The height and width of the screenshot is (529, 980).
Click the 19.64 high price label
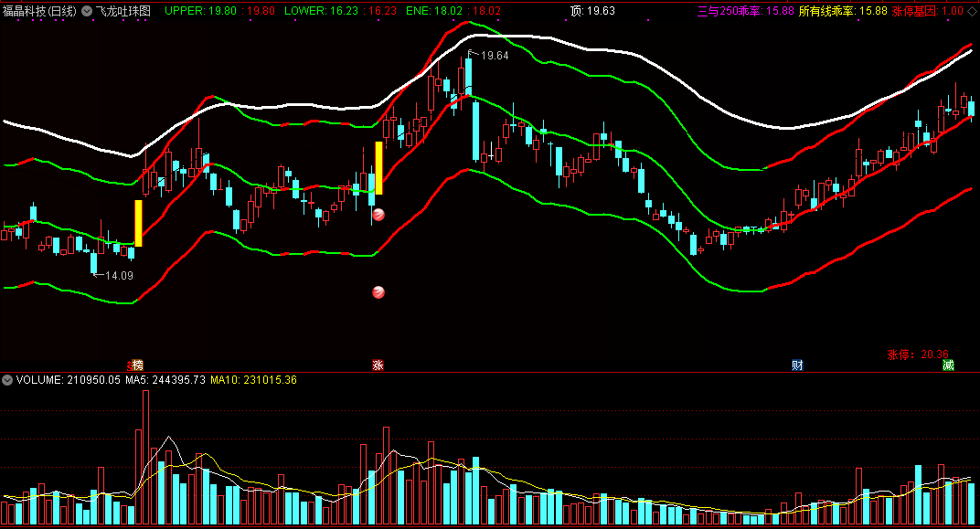point(495,56)
